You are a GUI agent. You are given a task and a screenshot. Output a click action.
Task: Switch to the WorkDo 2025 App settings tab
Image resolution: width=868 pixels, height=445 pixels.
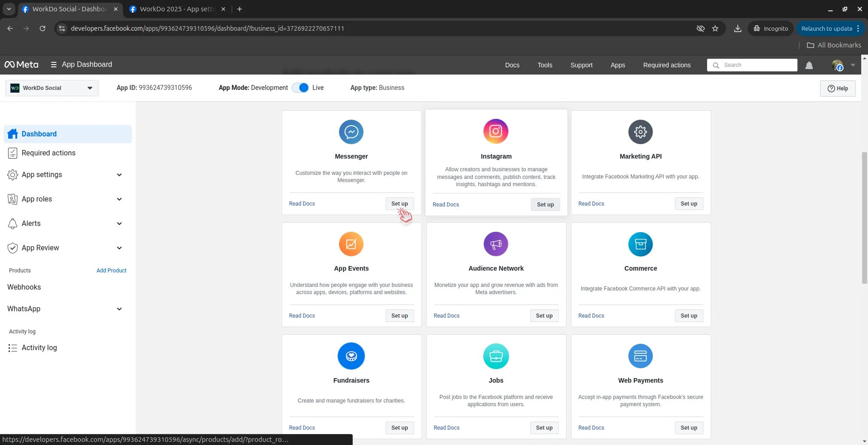tap(176, 9)
